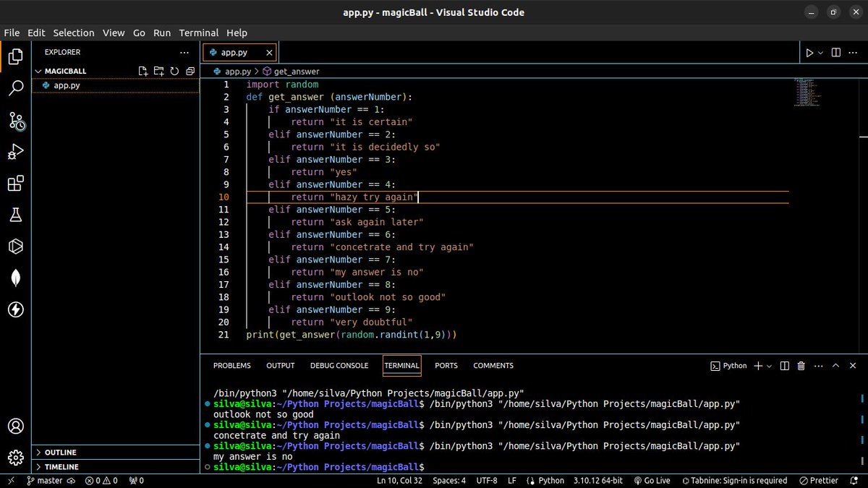Viewport: 868px width, 488px height.
Task: Open the Testing flask icon
Action: (15, 215)
